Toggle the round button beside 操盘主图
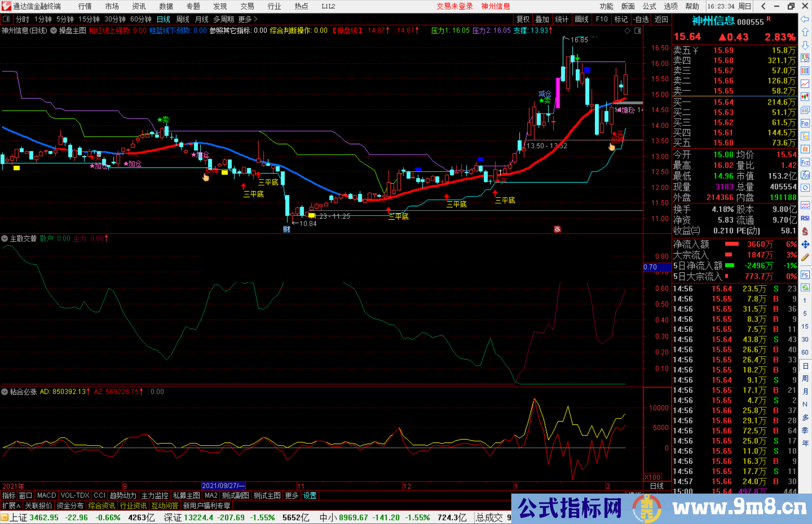This screenshot has width=812, height=524. tap(54, 31)
